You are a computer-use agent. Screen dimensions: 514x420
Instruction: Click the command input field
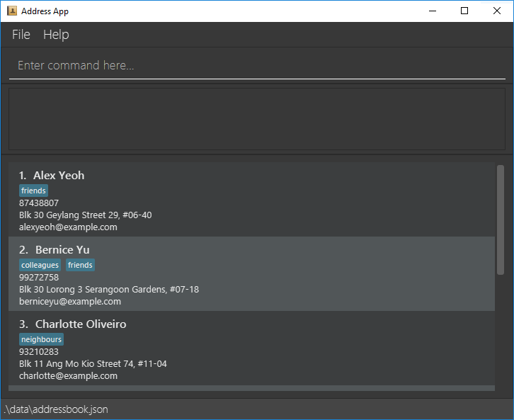click(x=256, y=65)
